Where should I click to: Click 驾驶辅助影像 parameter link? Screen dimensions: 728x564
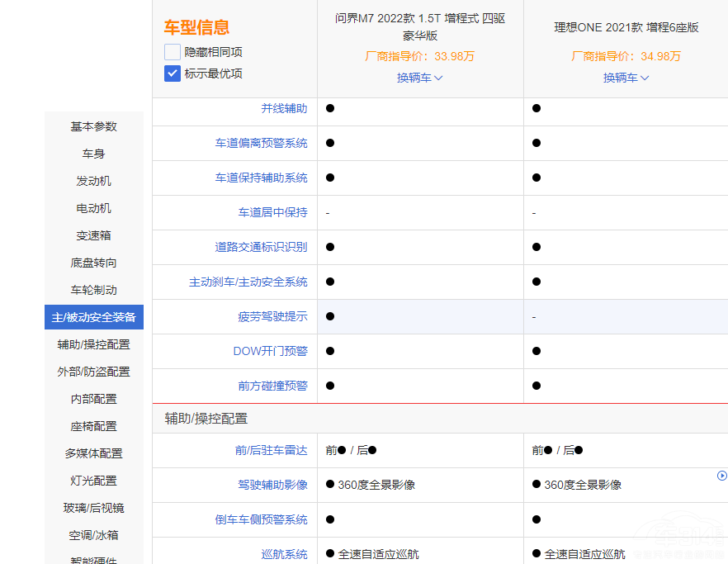[272, 485]
